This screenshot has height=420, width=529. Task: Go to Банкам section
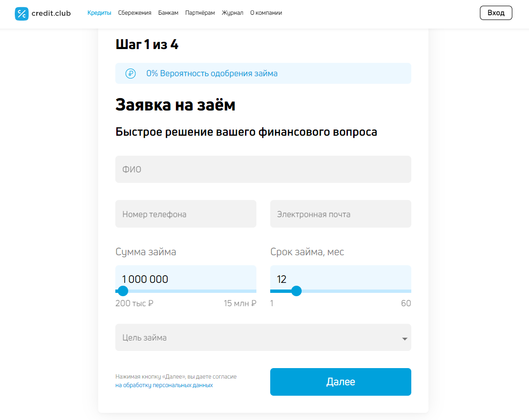click(x=168, y=13)
